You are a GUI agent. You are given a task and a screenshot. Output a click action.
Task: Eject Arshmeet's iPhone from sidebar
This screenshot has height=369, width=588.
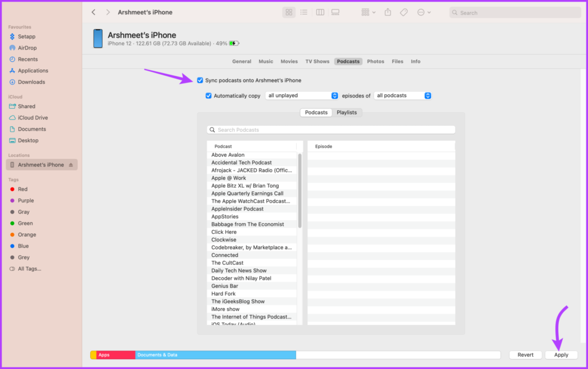click(x=71, y=165)
